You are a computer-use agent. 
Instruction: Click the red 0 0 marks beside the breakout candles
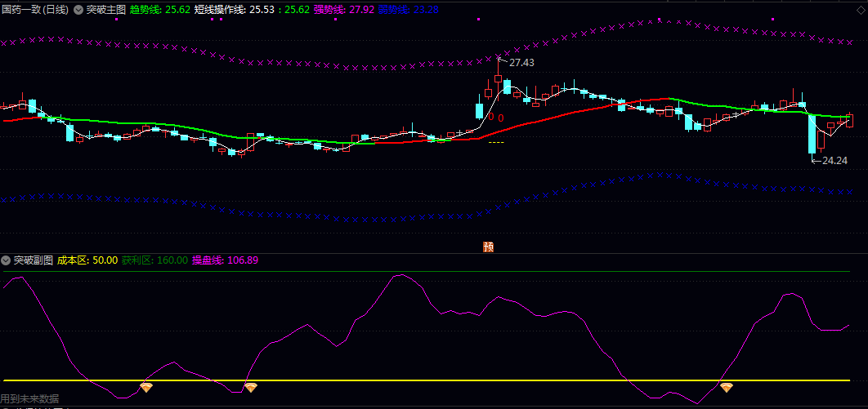click(495, 118)
